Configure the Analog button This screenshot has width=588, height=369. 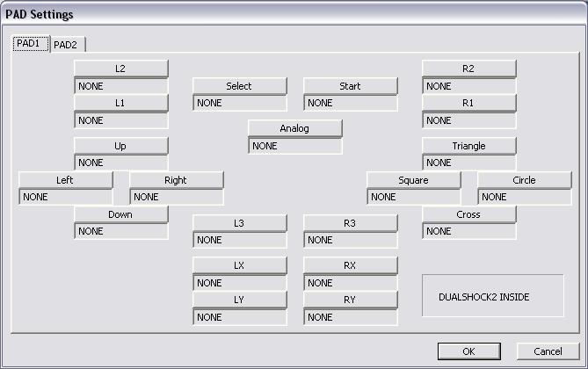click(294, 128)
